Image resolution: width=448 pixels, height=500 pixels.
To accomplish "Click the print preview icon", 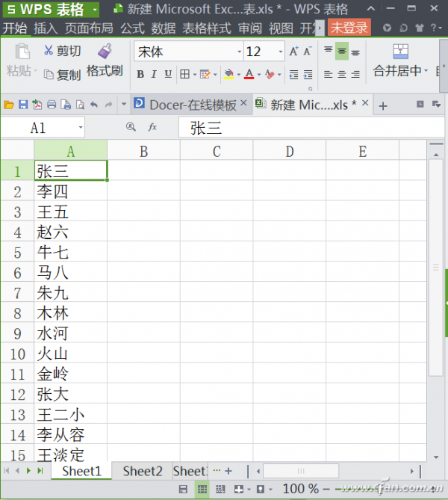I will click(81, 105).
